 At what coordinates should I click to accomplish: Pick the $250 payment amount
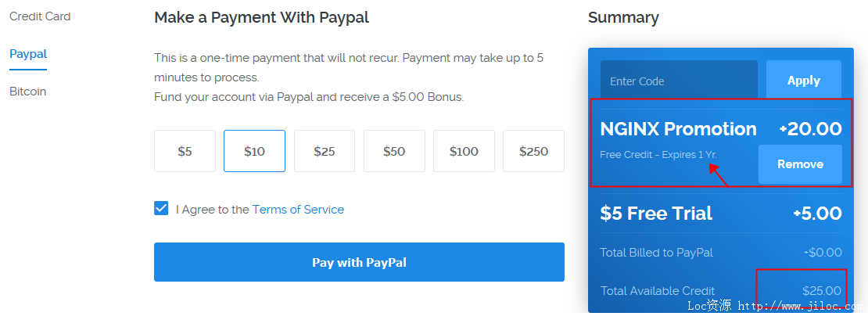coord(533,151)
